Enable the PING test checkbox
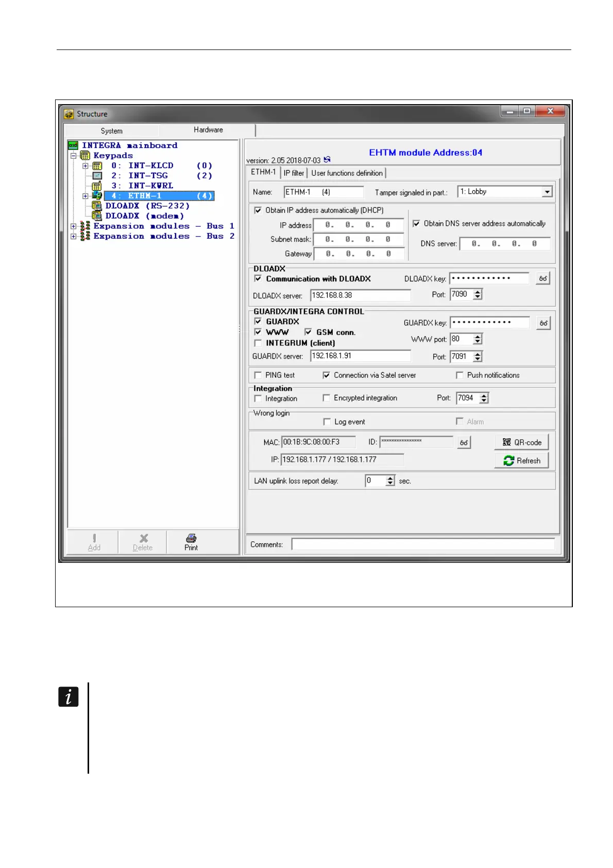613x868 pixels. [258, 375]
